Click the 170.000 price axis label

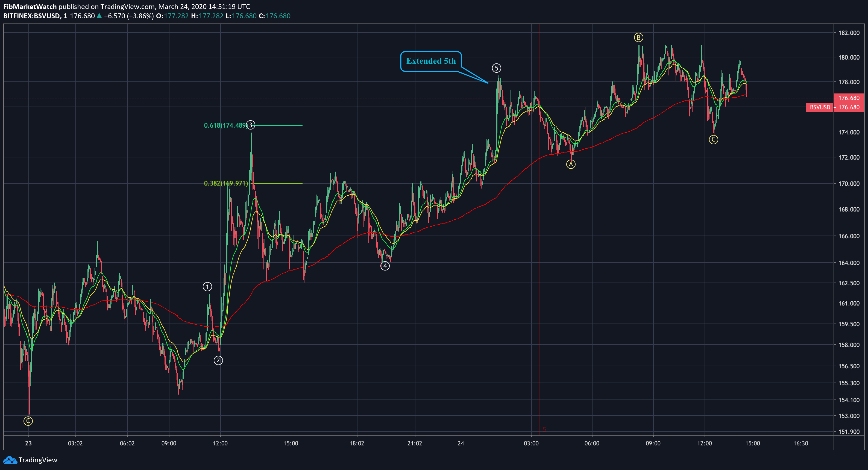[849, 184]
